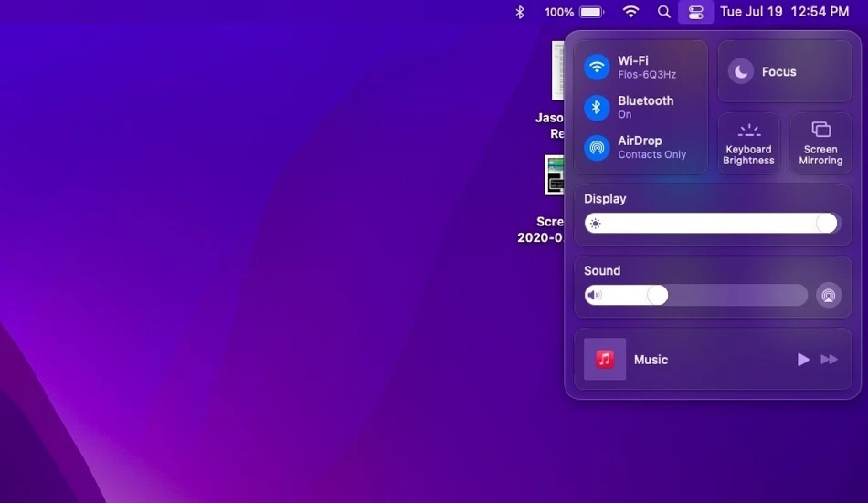Open Bluetooth menu bar icon

point(520,12)
